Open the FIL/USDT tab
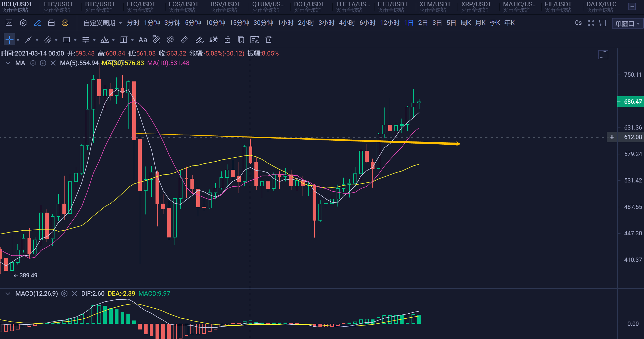 558,7
